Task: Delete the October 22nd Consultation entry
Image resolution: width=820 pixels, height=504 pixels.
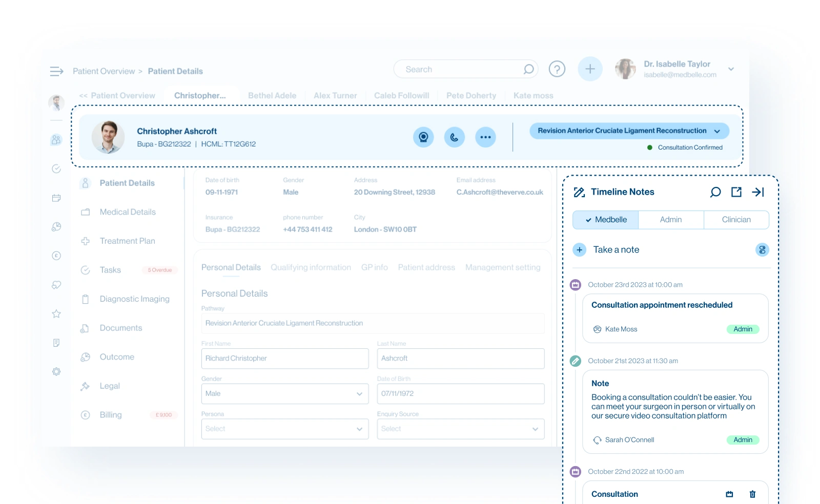Action: (752, 494)
